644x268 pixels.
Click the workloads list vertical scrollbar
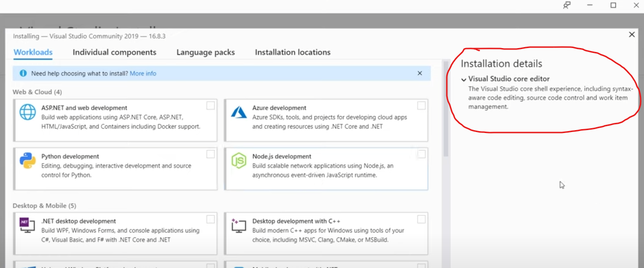coord(446,109)
